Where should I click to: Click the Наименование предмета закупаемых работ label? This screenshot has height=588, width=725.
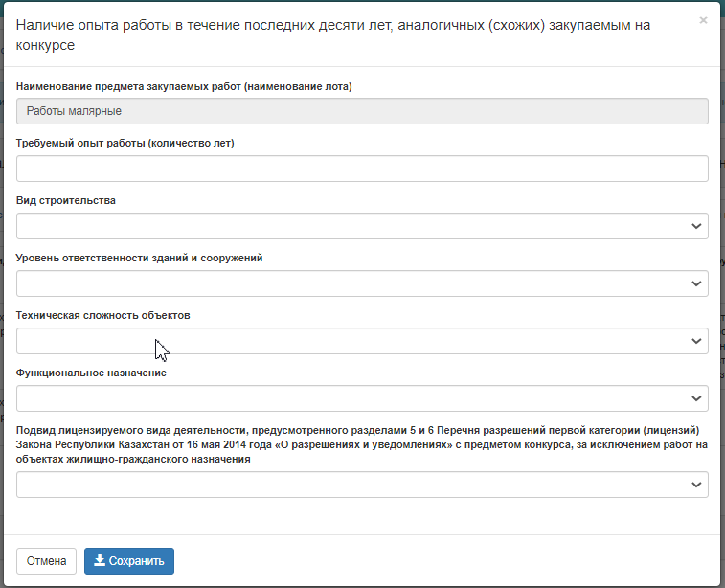tap(184, 86)
